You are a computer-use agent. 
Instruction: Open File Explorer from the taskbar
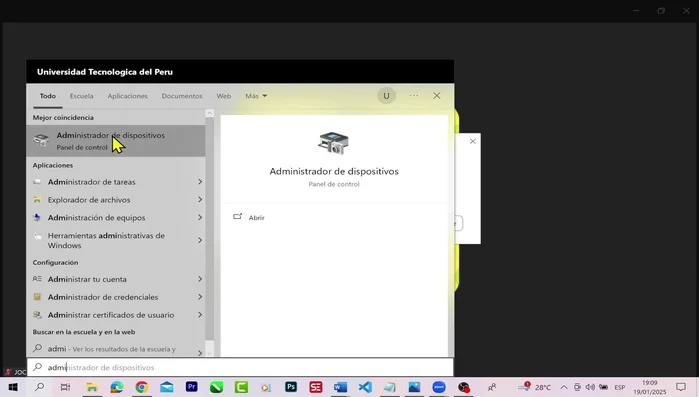(x=92, y=387)
